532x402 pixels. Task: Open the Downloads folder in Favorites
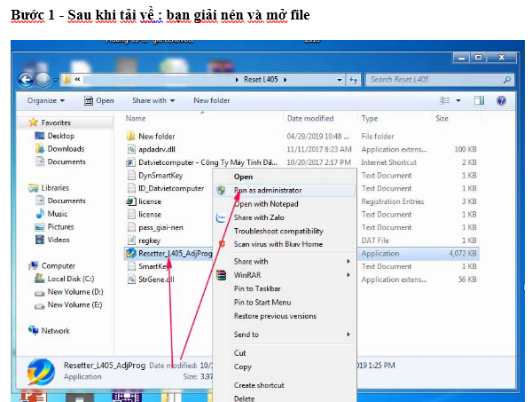point(65,149)
